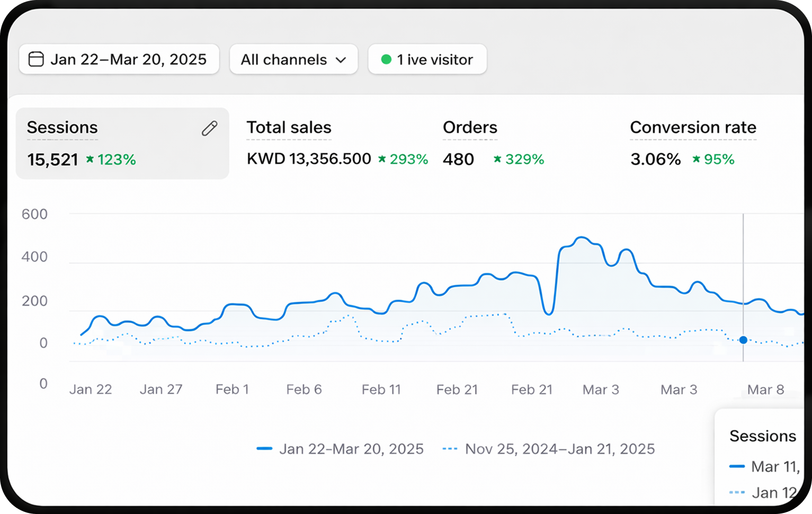The width and height of the screenshot is (812, 514).
Task: Open the Jan 22–Mar 20, 2025 date range picker
Action: pyautogui.click(x=119, y=59)
